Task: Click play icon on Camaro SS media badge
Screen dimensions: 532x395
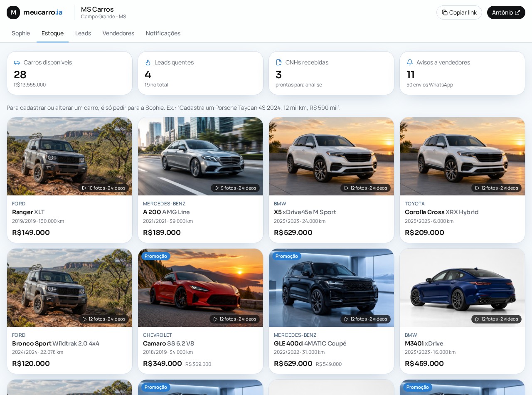Action: click(215, 319)
